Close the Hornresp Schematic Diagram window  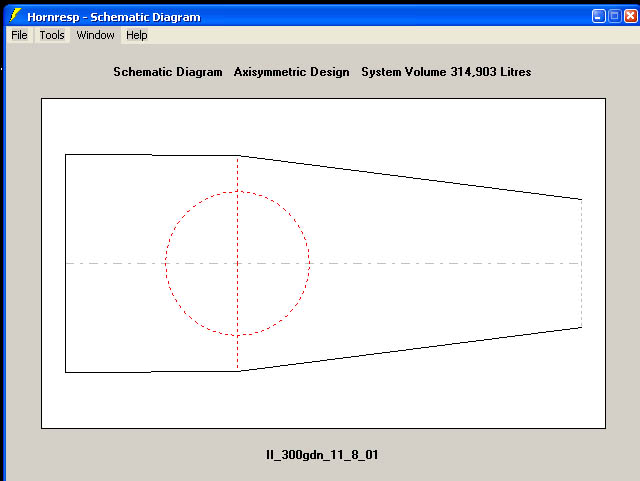(631, 16)
